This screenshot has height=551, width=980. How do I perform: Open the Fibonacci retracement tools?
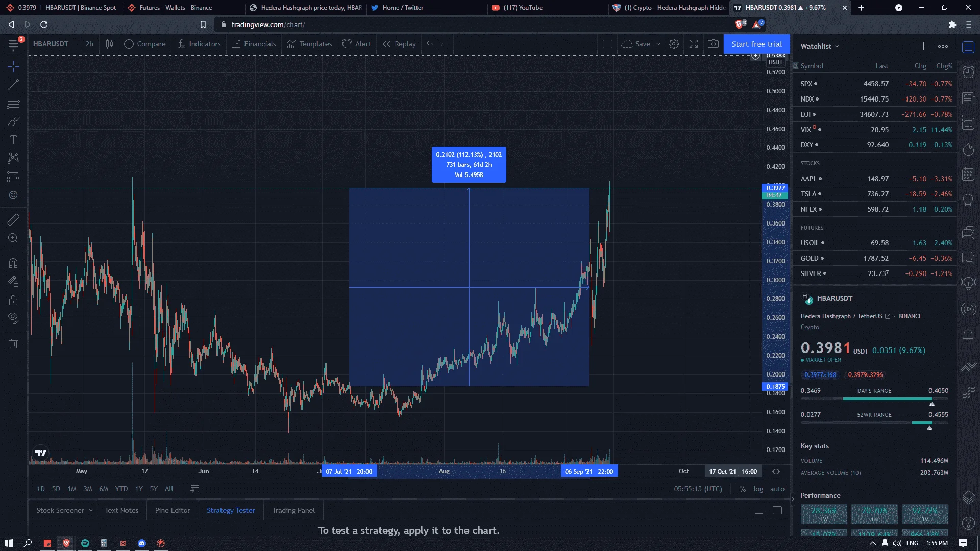[13, 103]
